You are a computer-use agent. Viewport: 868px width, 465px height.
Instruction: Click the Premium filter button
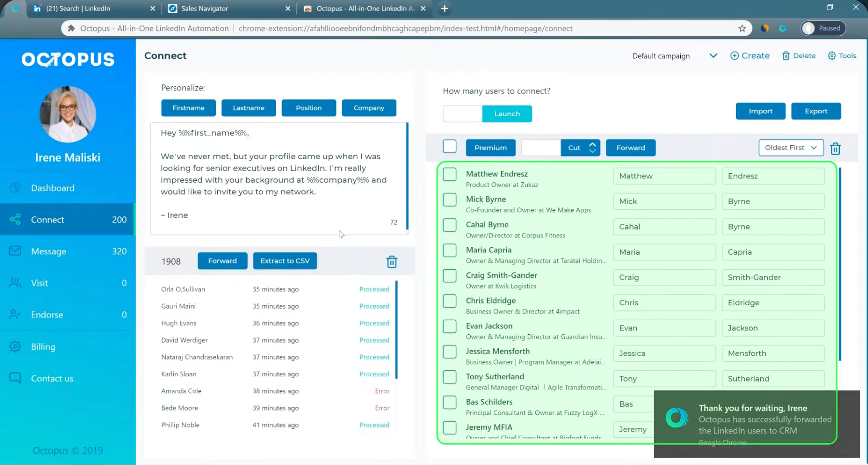(x=490, y=148)
